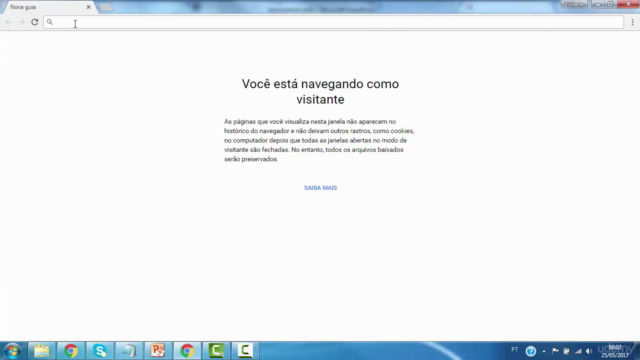Open PowerPoint from the taskbar

pyautogui.click(x=158, y=351)
